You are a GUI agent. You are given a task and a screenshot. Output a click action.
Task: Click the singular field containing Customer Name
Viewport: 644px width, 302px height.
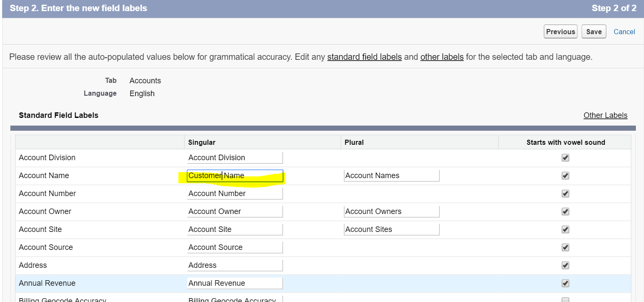(235, 176)
